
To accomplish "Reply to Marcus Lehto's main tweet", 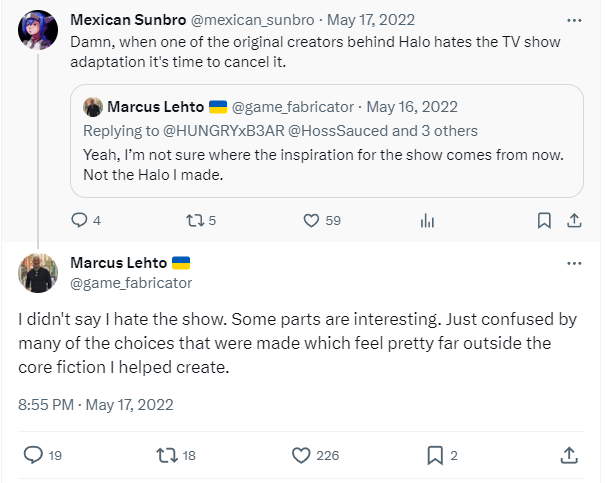I will (33, 455).
